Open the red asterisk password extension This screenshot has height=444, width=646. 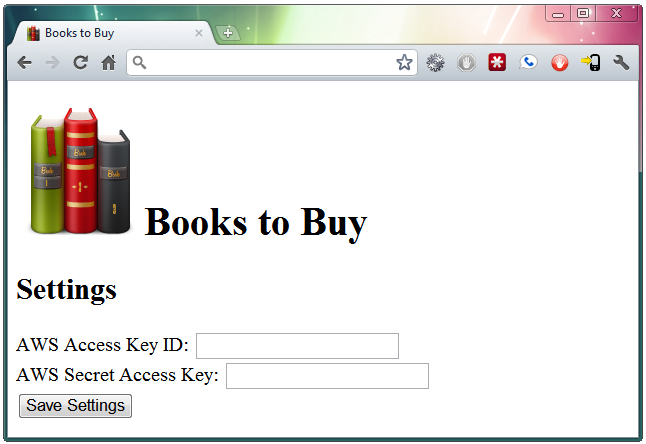tap(497, 63)
